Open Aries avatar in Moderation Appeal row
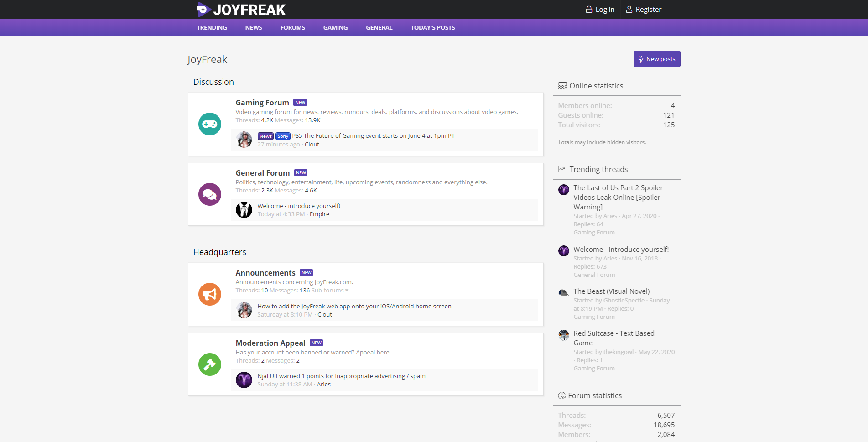868x442 pixels. pos(244,380)
